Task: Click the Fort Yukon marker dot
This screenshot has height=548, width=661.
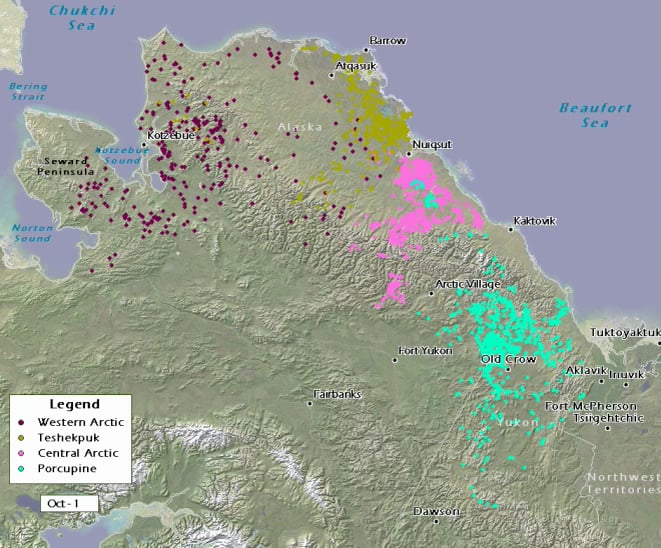Action: (395, 360)
